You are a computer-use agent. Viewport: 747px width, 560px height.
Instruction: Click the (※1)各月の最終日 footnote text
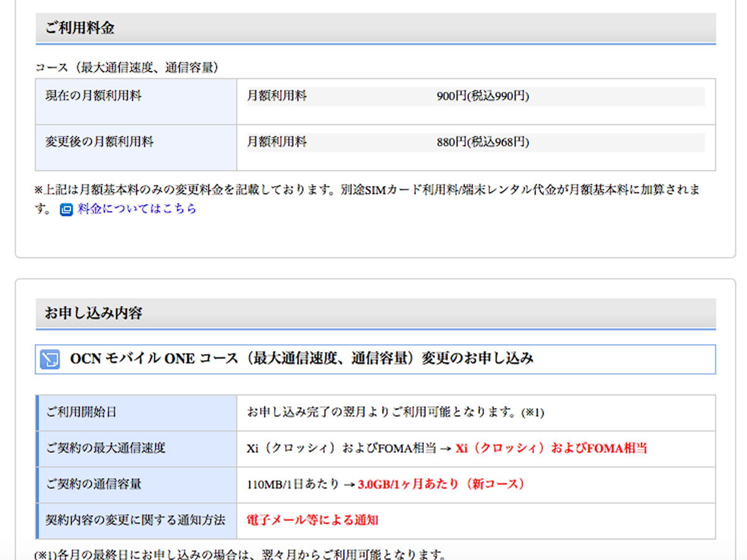pos(240,554)
